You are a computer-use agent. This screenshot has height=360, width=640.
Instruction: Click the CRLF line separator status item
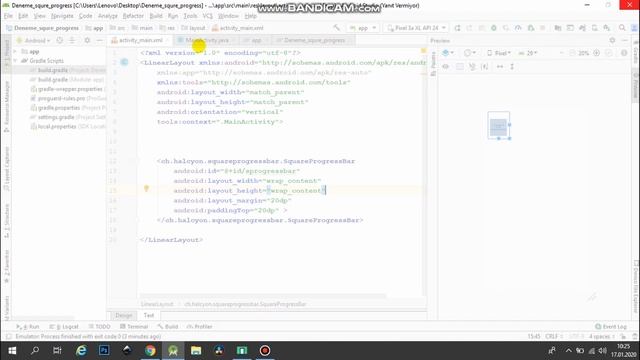[554, 336]
